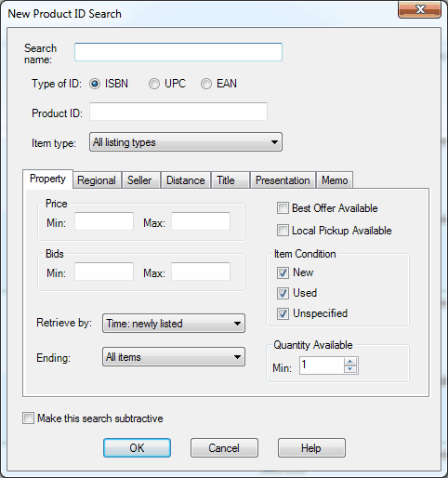448x478 pixels.
Task: Select the UPC radio button
Action: (x=154, y=84)
